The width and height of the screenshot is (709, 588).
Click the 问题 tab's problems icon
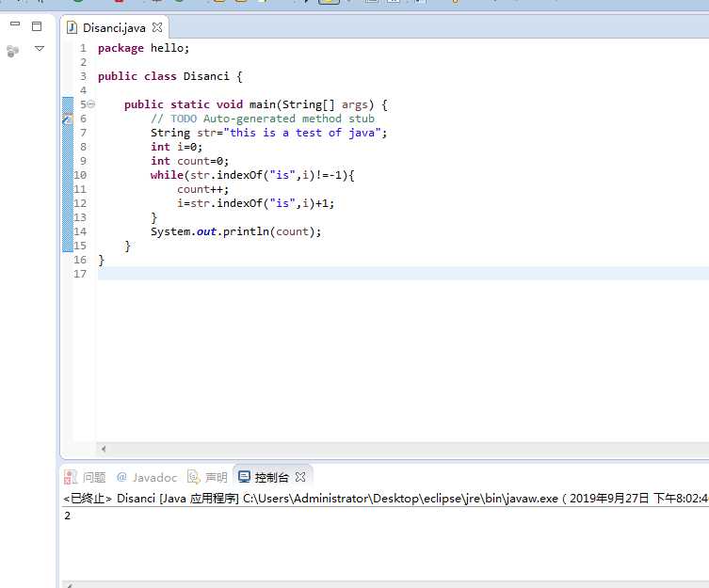coord(71,477)
